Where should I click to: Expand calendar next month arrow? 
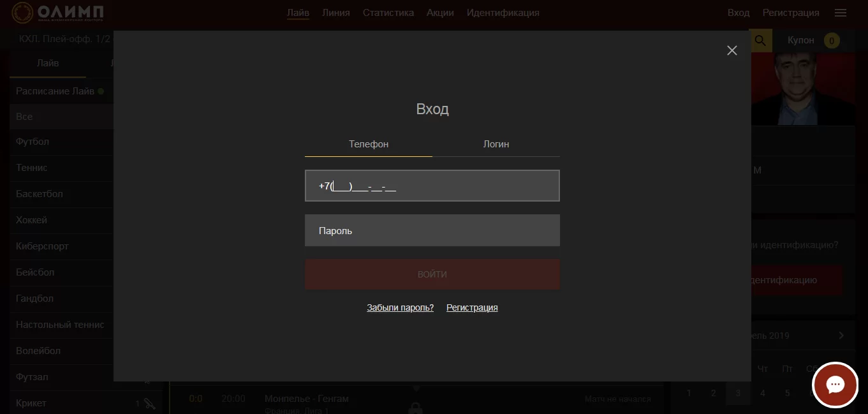pyautogui.click(x=841, y=336)
